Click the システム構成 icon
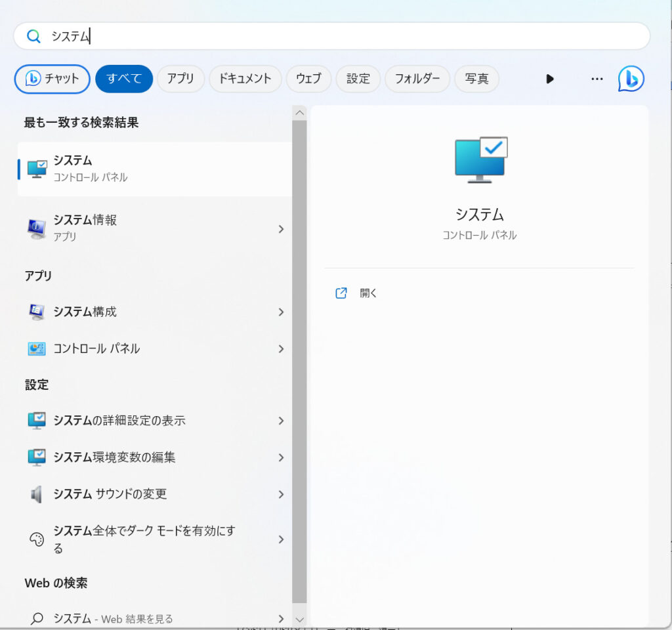 pyautogui.click(x=37, y=312)
